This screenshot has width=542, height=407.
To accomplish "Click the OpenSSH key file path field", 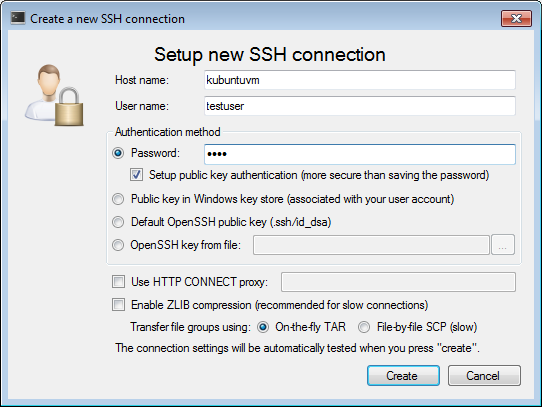I will [x=371, y=245].
